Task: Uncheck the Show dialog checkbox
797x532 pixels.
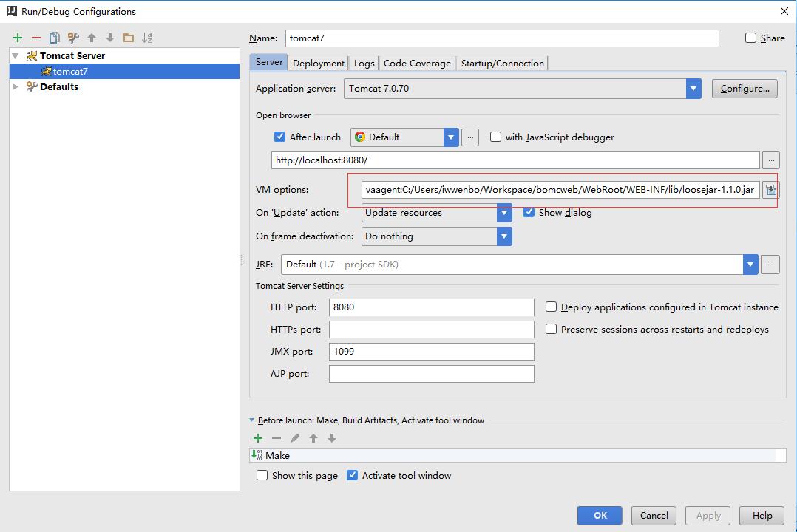Action: [x=529, y=212]
